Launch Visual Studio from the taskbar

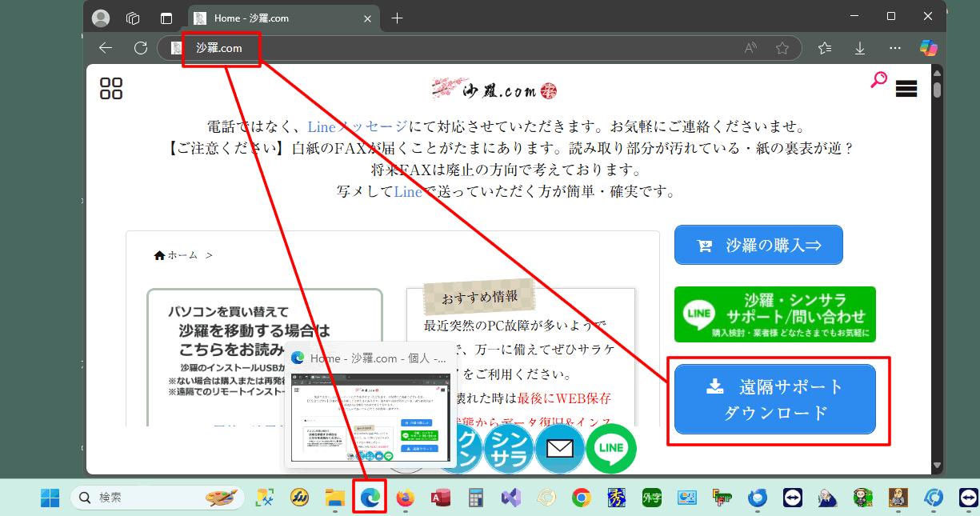[x=511, y=498]
